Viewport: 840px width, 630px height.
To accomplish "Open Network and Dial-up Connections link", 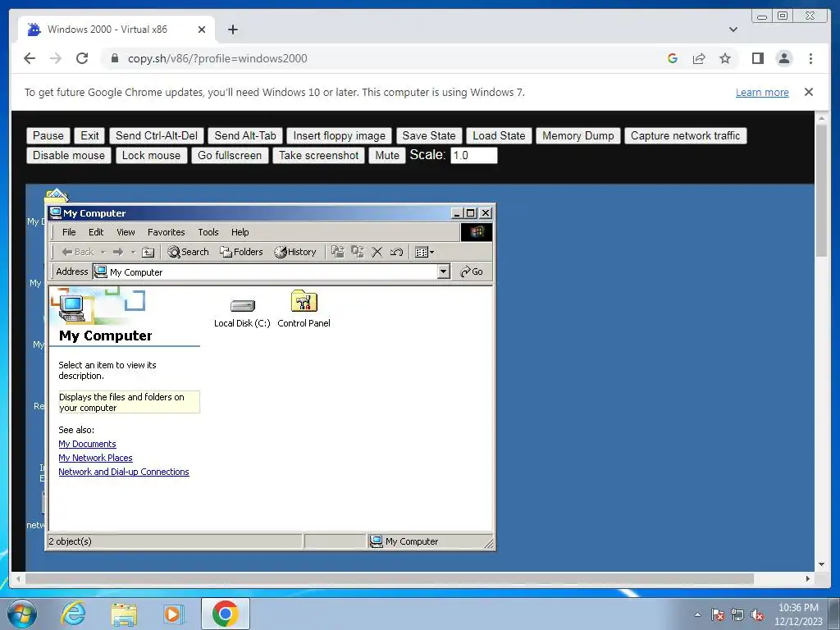I will pos(124,472).
